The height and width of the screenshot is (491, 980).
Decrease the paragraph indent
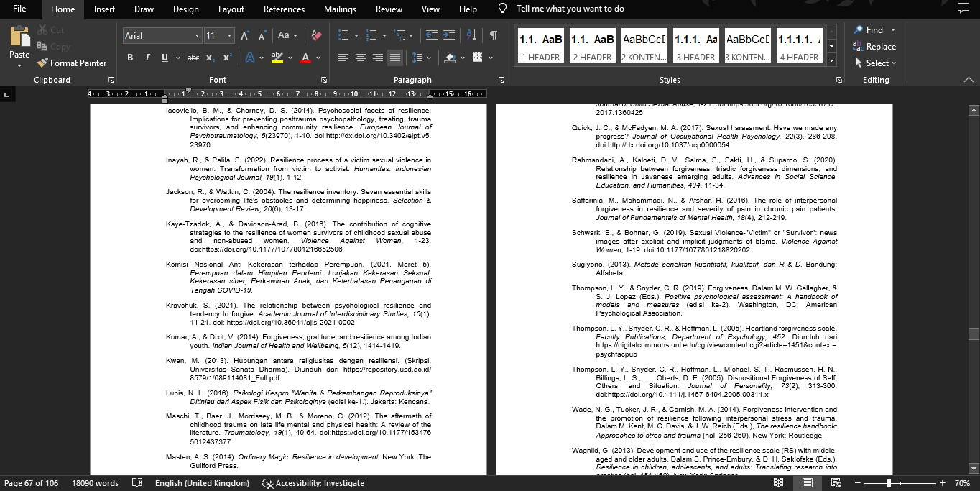[431, 35]
